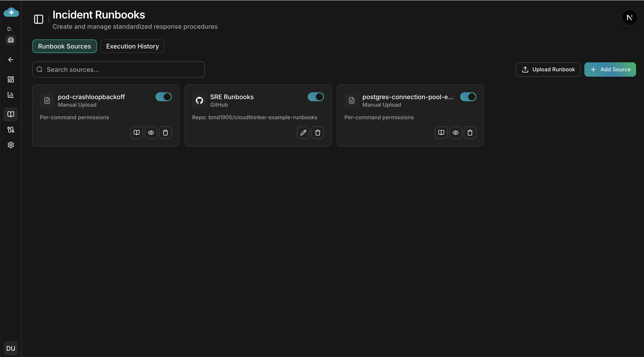Viewport: 644px width, 357px height.
Task: Click the search sources input field
Action: (118, 69)
